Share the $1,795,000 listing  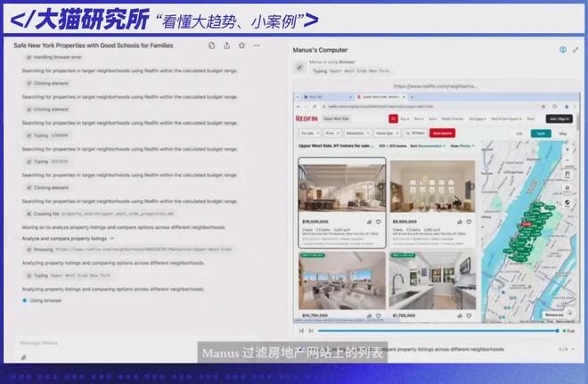point(460,315)
